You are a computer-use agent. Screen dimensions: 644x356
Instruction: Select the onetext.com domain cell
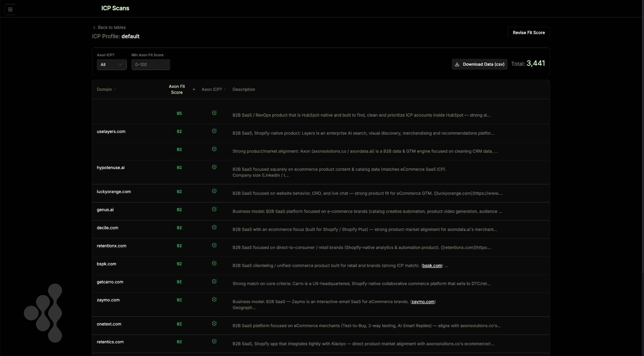tap(109, 324)
